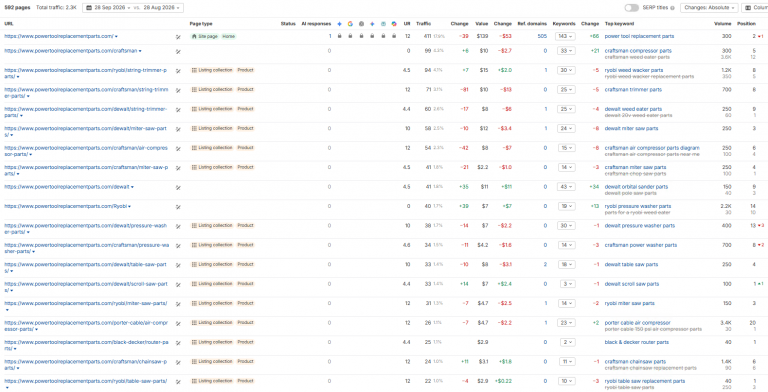Open the Changes: Absolute dropdown
This screenshot has width=768, height=392.
tap(709, 8)
